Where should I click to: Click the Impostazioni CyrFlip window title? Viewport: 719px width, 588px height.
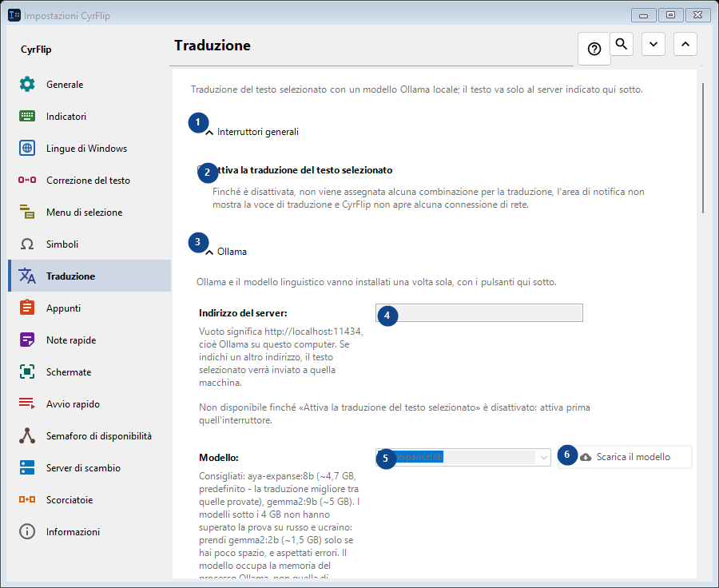pyautogui.click(x=67, y=16)
